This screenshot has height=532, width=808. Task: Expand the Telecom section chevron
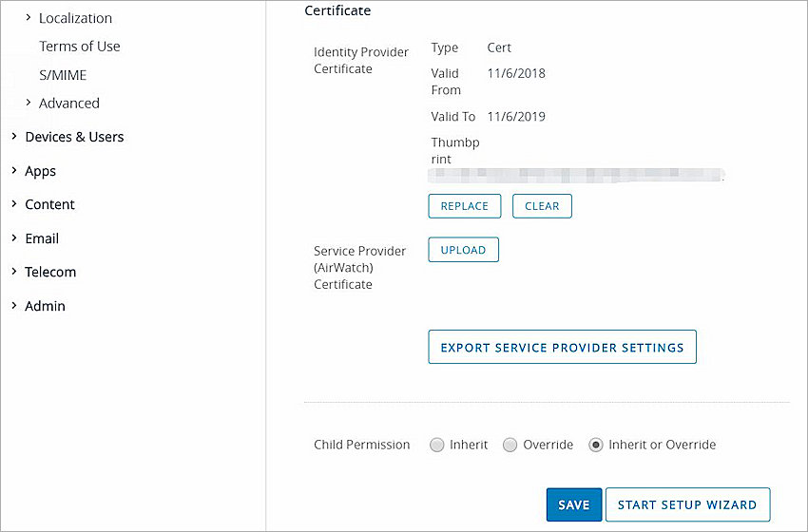tap(14, 272)
